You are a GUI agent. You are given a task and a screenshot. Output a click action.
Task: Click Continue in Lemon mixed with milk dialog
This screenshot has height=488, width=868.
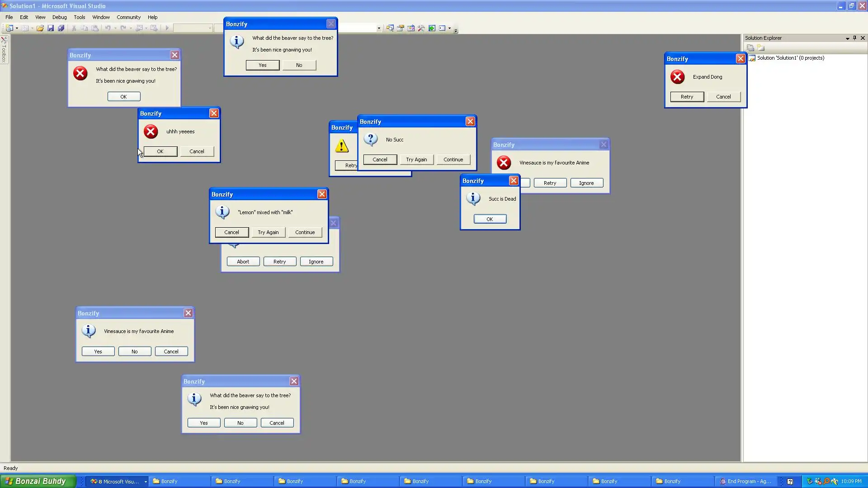click(305, 232)
